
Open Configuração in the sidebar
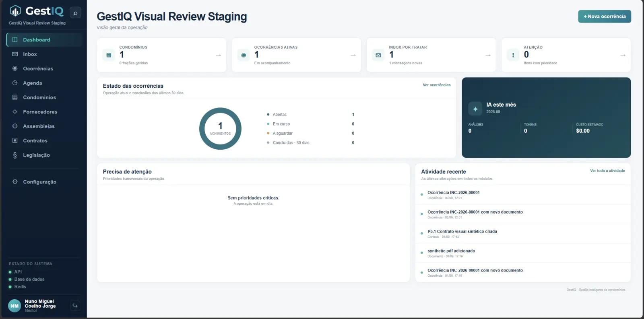coord(44,181)
